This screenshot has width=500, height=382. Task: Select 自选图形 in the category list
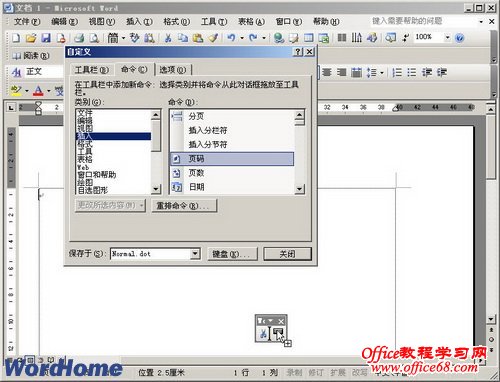click(113, 190)
